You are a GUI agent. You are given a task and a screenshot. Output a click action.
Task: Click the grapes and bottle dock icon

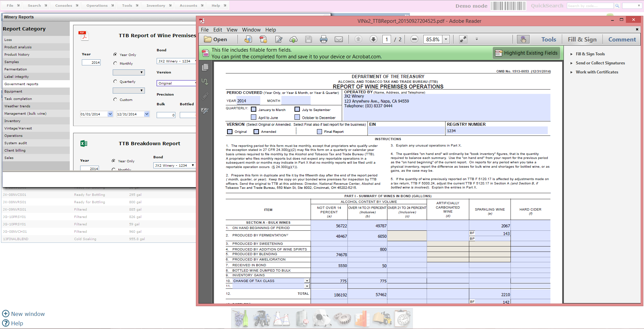241,318
